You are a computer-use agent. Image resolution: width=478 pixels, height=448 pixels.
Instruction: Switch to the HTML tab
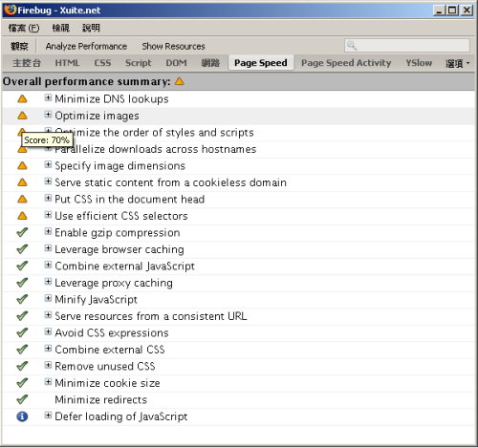coord(67,63)
